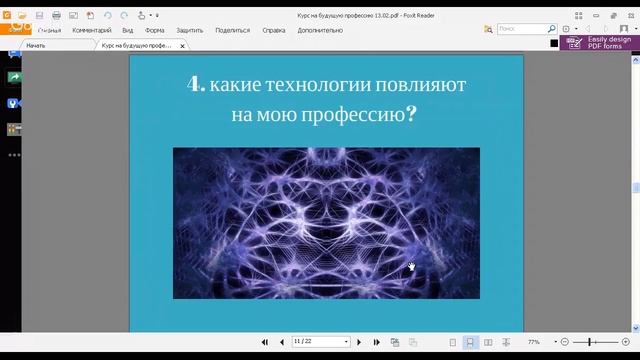Click the search settings square icon
The height and width of the screenshot is (360, 640).
(566, 29)
